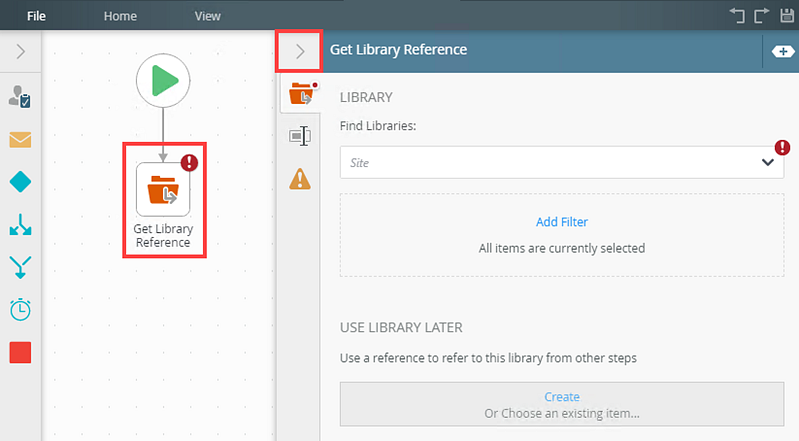Collapse the Get Library Reference panel

(x=300, y=51)
